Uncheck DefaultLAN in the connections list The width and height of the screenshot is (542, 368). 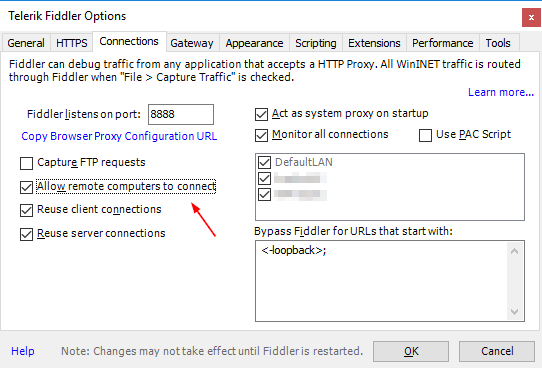[x=264, y=162]
